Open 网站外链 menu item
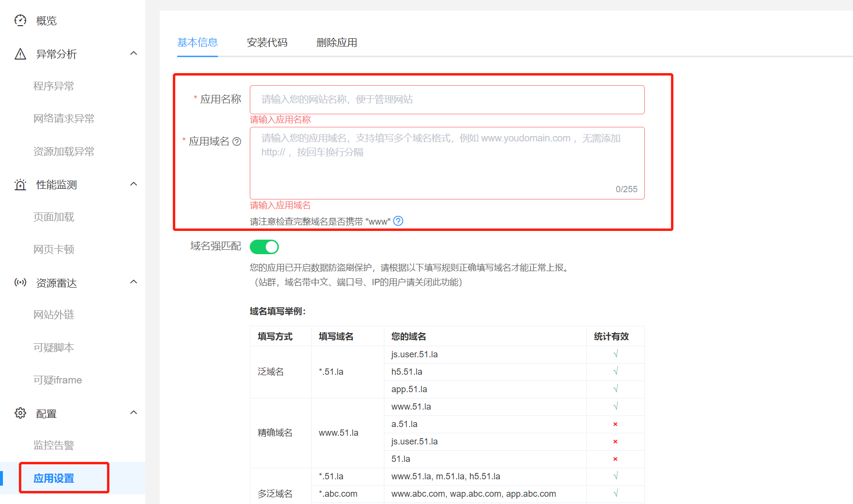The height and width of the screenshot is (504, 853). pos(54,315)
